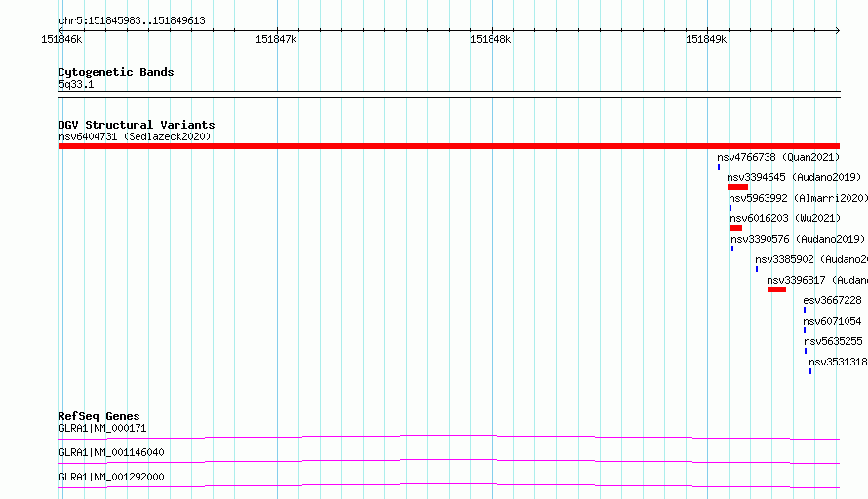Click the 5q33.1 band label
The image size is (868, 499).
[x=76, y=84]
